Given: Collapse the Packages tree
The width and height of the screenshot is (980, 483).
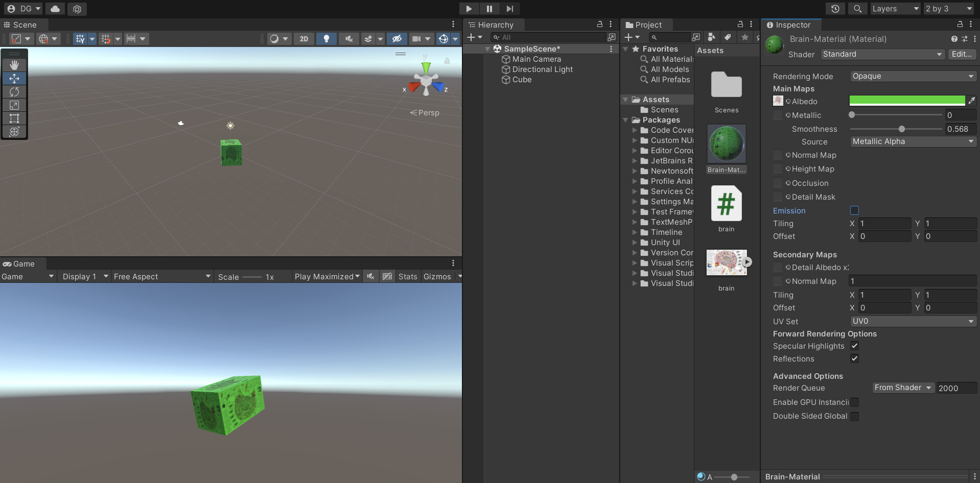Looking at the screenshot, I should point(625,120).
